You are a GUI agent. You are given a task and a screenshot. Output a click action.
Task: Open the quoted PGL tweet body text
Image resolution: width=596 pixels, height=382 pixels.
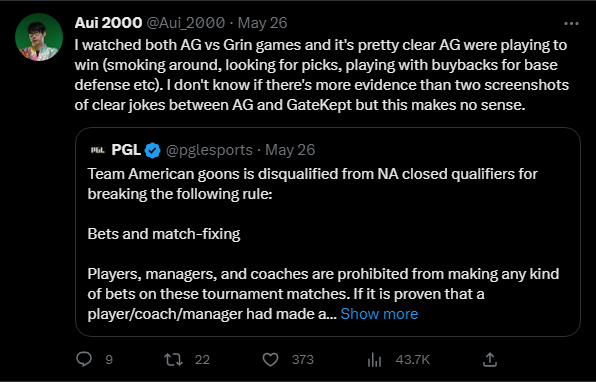click(x=323, y=244)
